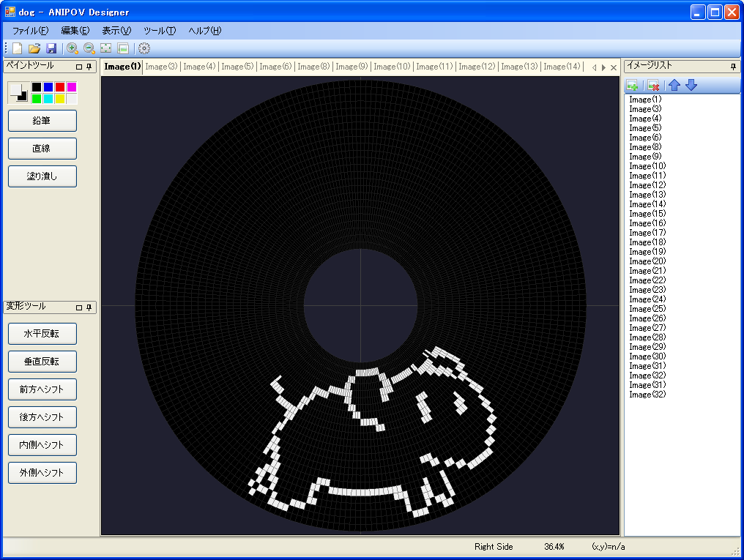Open the ツール(T) menu
The image size is (744, 560).
pos(160,31)
